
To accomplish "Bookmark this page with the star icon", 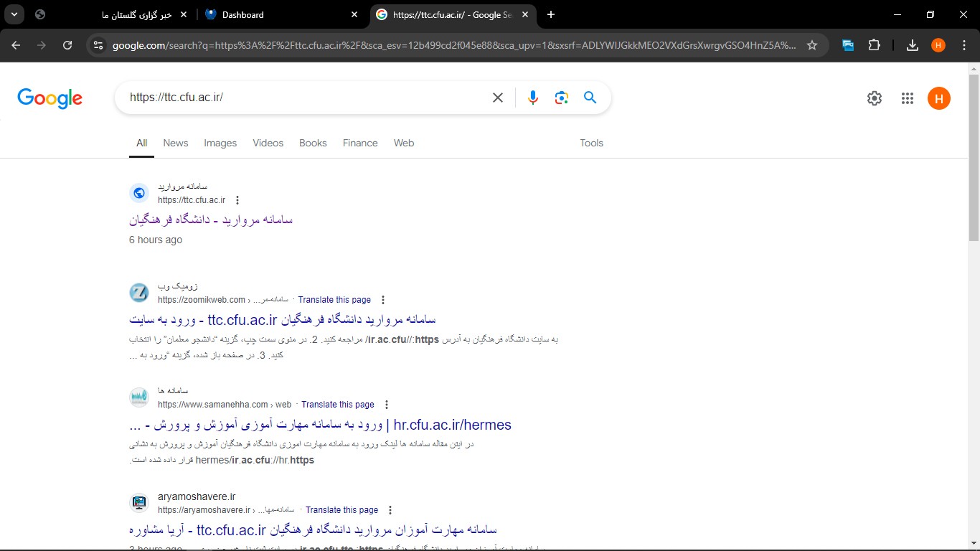I will (x=812, y=45).
